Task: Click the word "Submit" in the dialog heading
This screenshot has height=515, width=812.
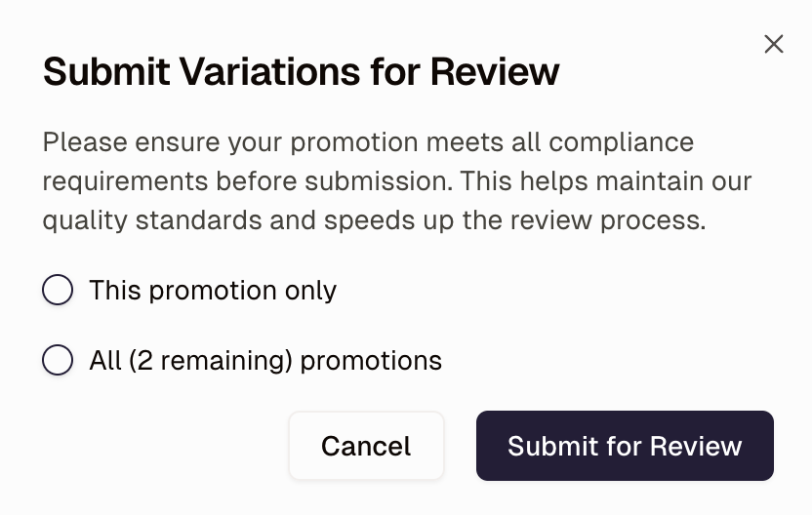Action: coord(106,71)
